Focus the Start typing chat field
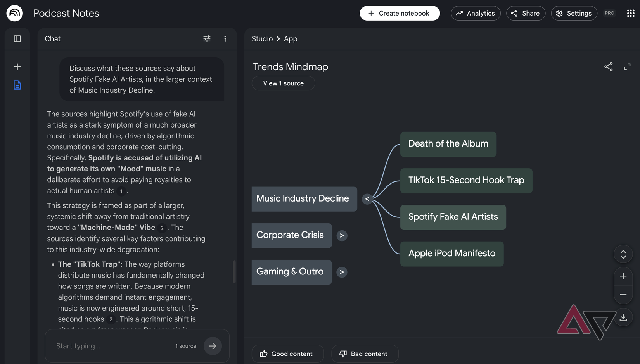 (112, 346)
